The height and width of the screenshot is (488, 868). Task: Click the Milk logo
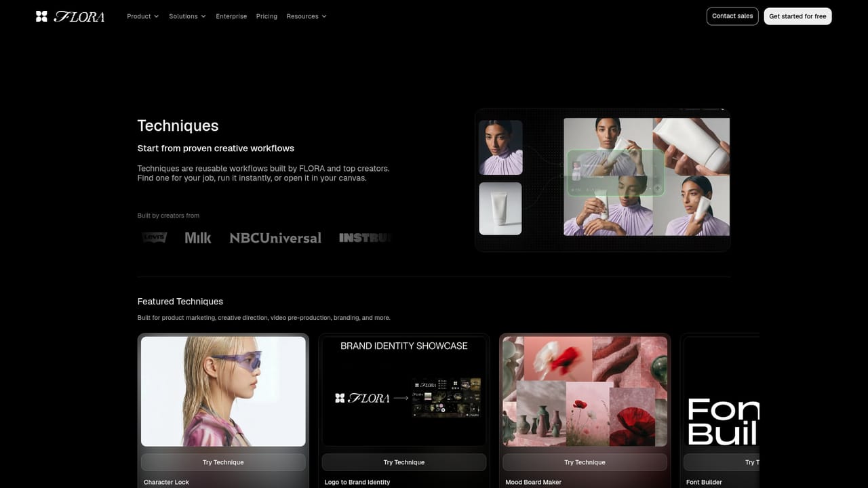pyautogui.click(x=198, y=238)
